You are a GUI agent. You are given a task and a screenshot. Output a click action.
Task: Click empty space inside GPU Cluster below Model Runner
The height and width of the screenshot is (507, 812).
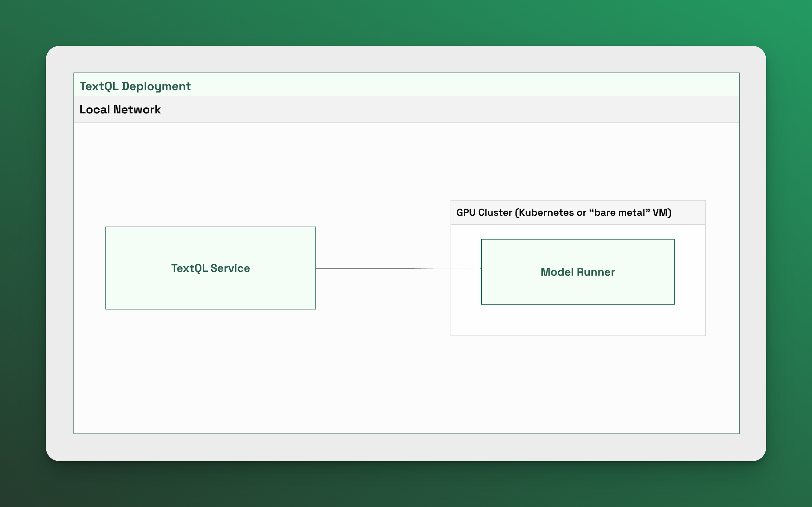point(578,320)
